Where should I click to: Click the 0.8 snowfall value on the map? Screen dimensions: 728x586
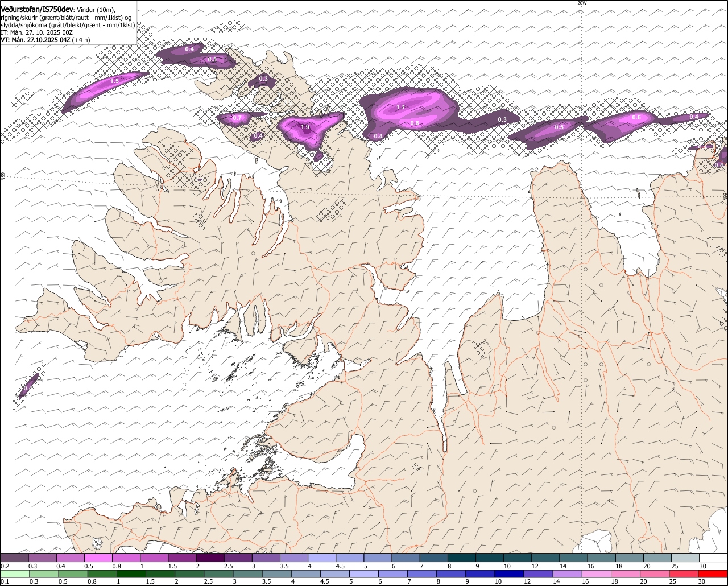pos(415,123)
